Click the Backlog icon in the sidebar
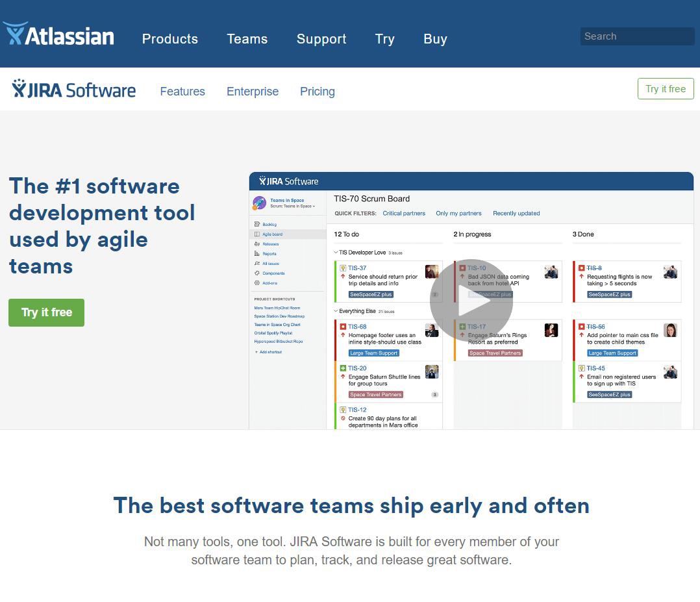This screenshot has width=700, height=602. pos(256,224)
